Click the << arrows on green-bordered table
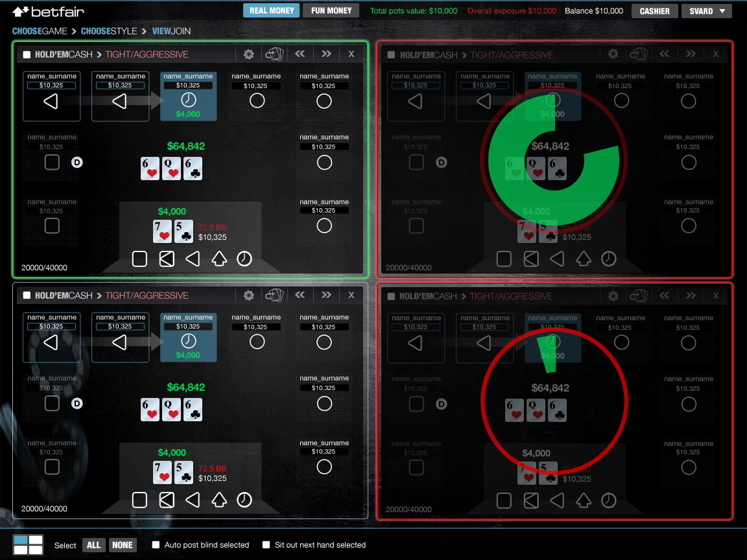The width and height of the screenshot is (747, 560). (300, 54)
